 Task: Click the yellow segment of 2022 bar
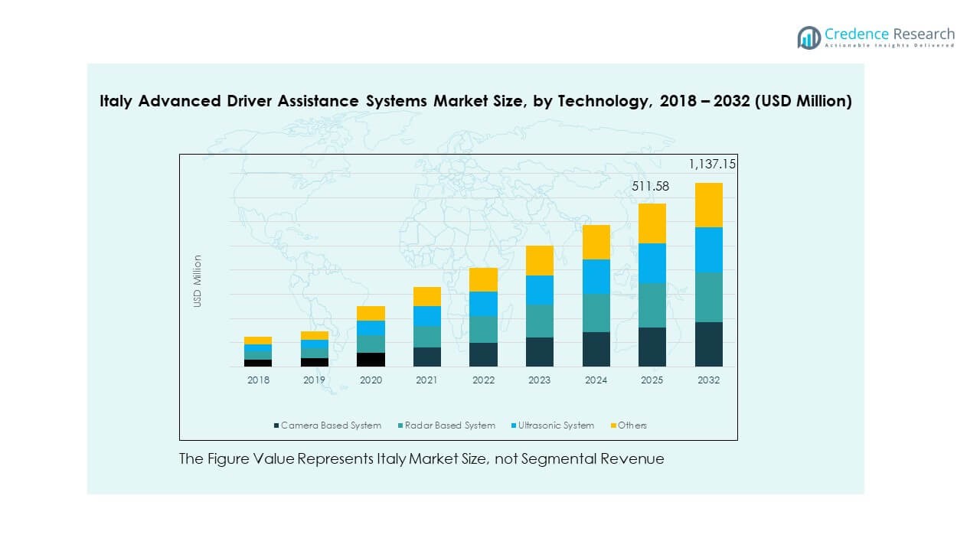(x=483, y=279)
